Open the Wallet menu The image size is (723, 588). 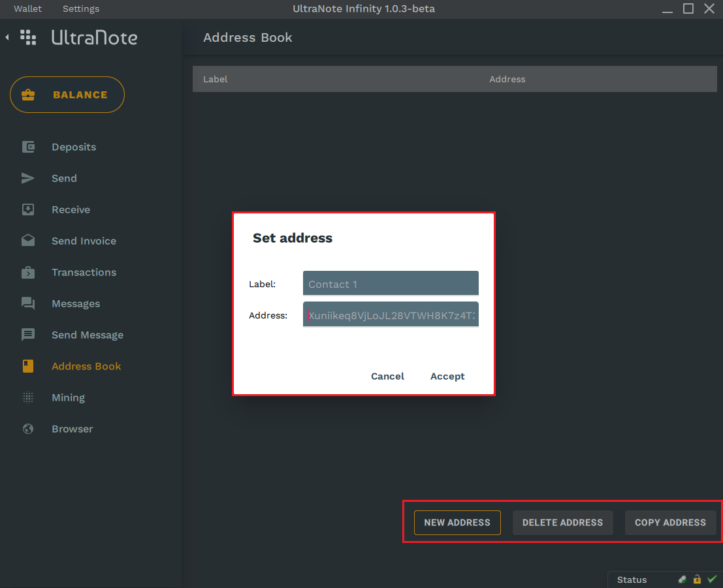coord(27,8)
